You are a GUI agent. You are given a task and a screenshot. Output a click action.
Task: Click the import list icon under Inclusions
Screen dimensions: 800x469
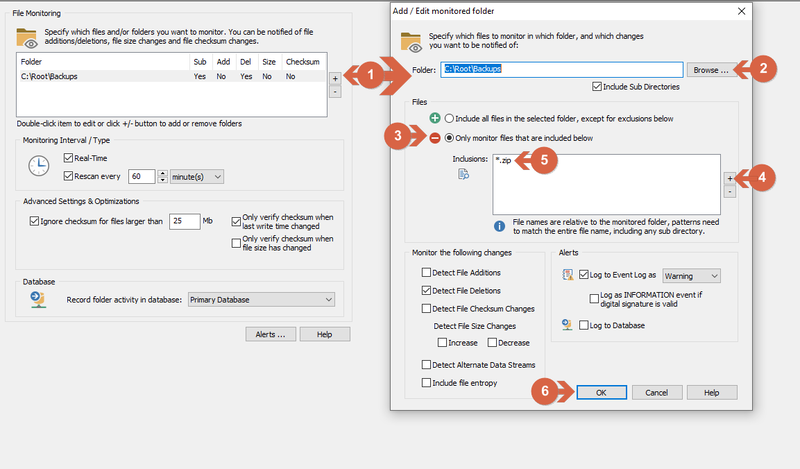click(463, 175)
